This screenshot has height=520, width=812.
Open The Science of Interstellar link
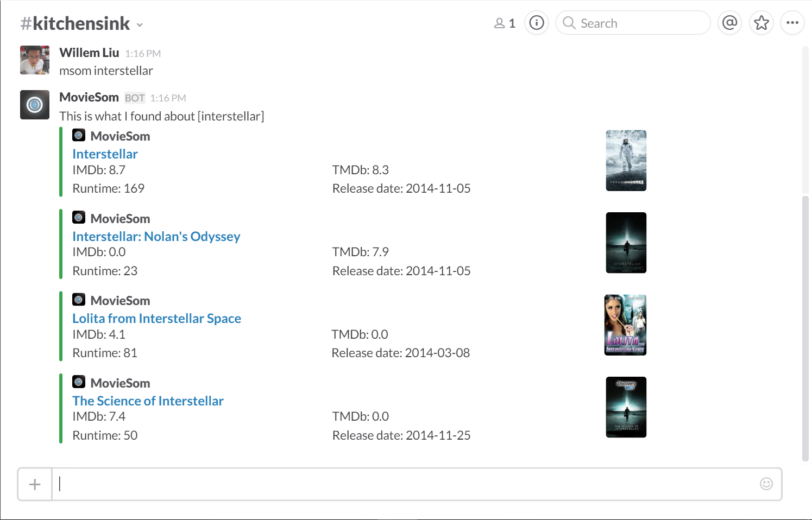pyautogui.click(x=148, y=401)
